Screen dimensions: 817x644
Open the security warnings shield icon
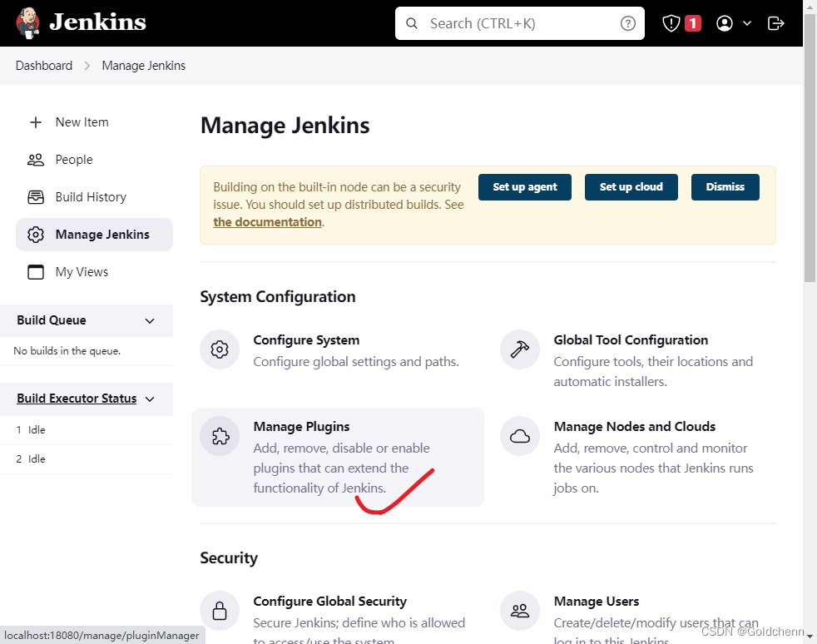click(671, 22)
